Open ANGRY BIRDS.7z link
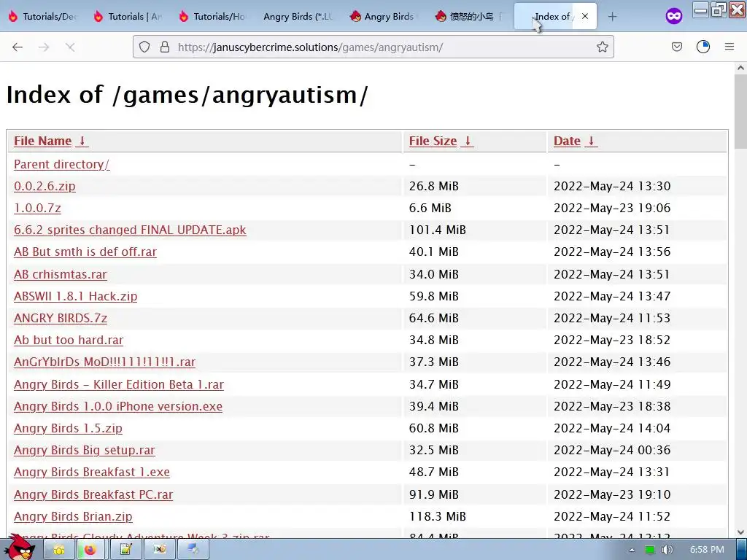The image size is (747, 560). click(61, 318)
